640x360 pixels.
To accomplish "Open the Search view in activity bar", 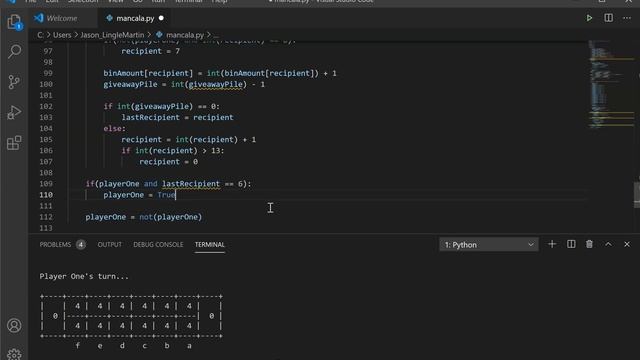I will pos(14,51).
